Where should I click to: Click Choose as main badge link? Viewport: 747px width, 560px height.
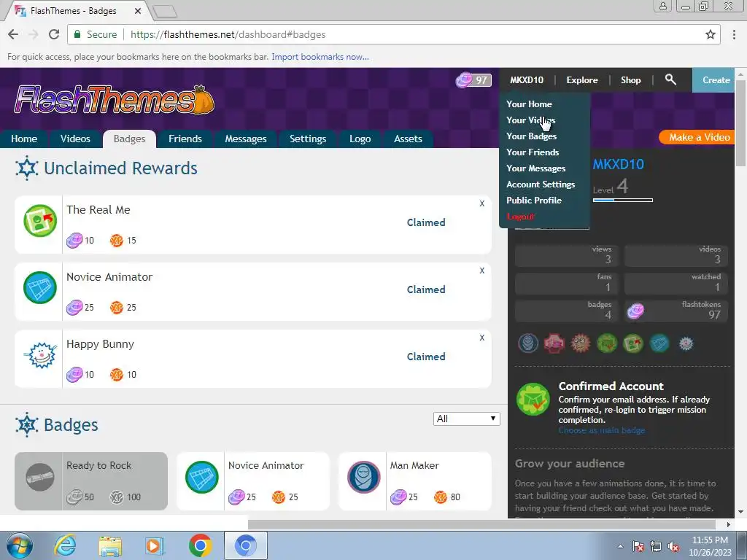point(602,430)
